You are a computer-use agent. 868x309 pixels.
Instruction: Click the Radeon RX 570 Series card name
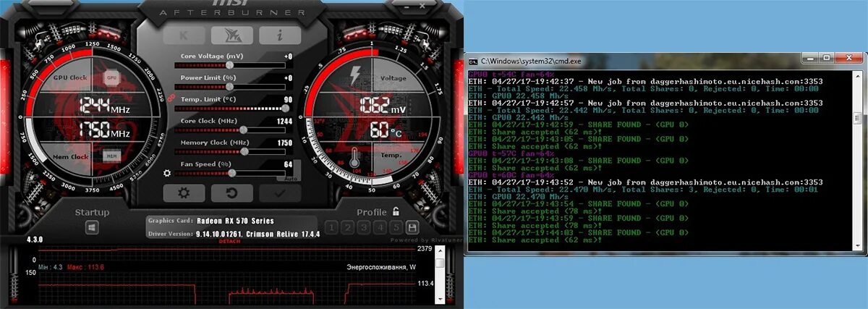(235, 221)
